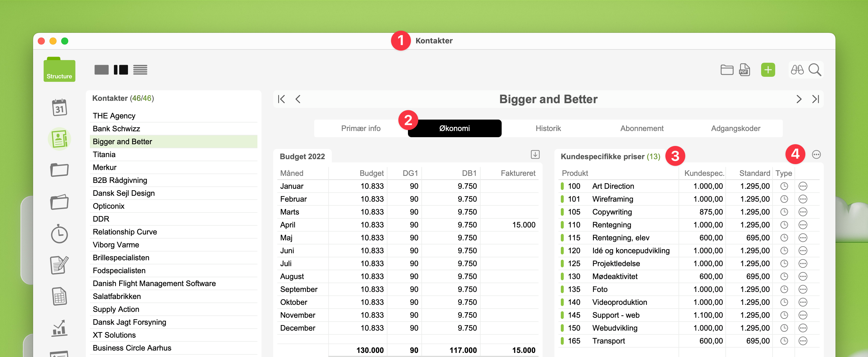Click the green plus add button
The height and width of the screenshot is (357, 868).
tap(768, 70)
